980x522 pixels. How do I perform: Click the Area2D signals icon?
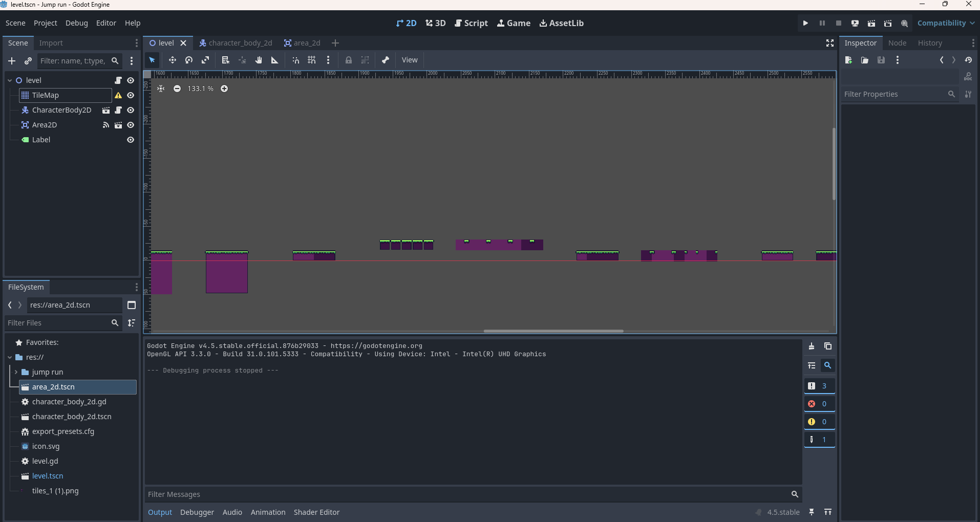[x=106, y=125]
